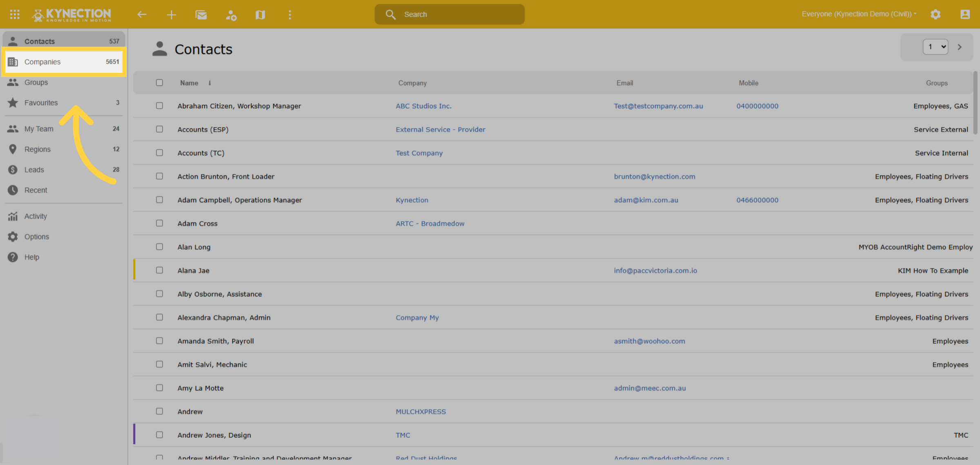The width and height of the screenshot is (980, 465).
Task: Click the Regions location pin icon
Action: (x=13, y=149)
